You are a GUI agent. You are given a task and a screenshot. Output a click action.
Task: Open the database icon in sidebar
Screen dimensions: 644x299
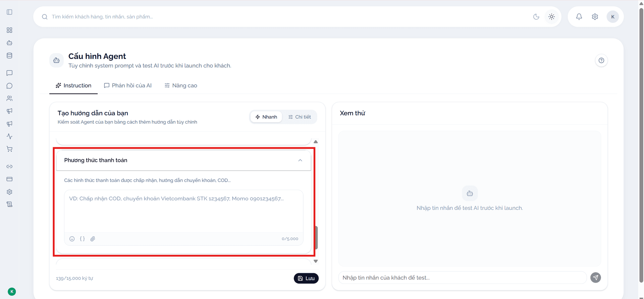pos(9,56)
